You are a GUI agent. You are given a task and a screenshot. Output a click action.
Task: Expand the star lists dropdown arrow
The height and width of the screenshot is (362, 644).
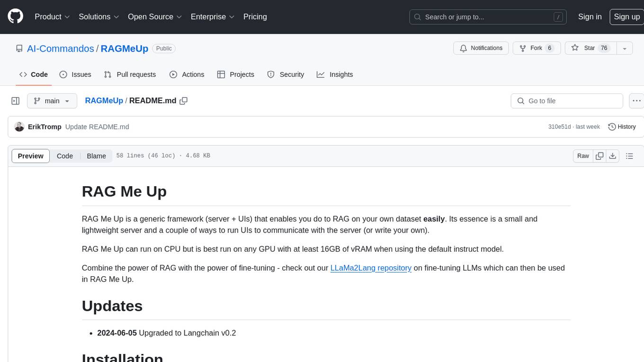pyautogui.click(x=625, y=48)
